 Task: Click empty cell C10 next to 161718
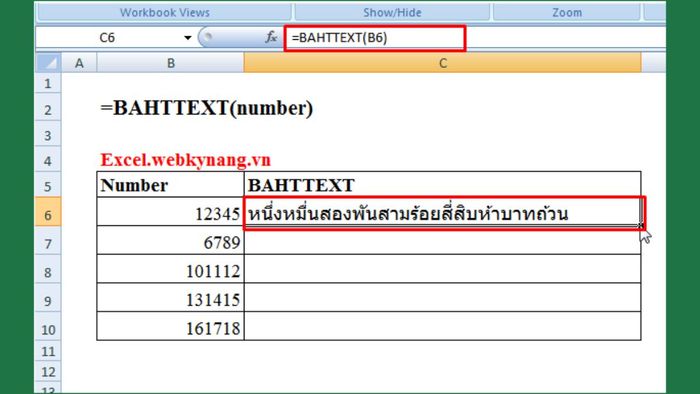pos(442,327)
